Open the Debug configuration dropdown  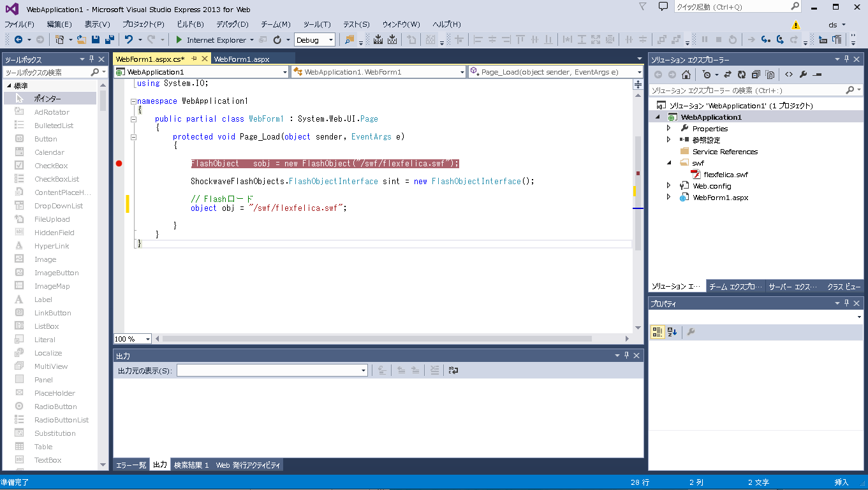click(x=332, y=39)
